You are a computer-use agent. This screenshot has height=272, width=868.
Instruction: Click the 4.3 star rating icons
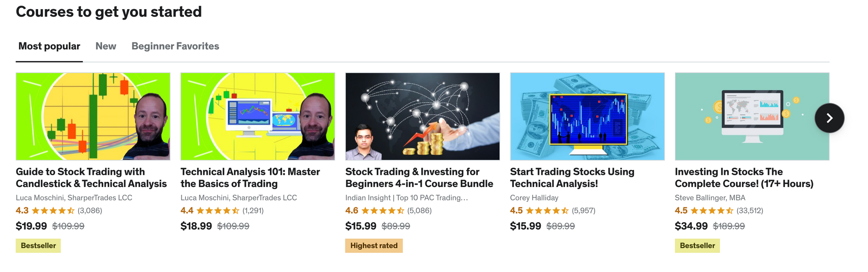(53, 211)
